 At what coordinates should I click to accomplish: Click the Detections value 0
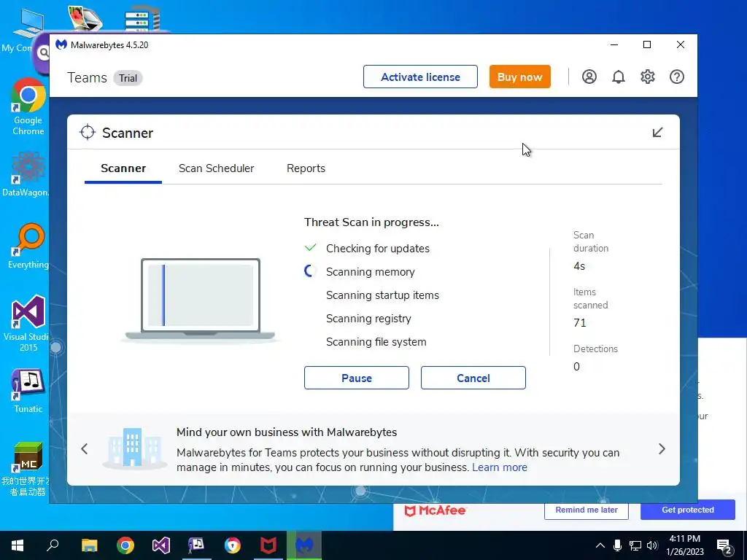pos(576,367)
